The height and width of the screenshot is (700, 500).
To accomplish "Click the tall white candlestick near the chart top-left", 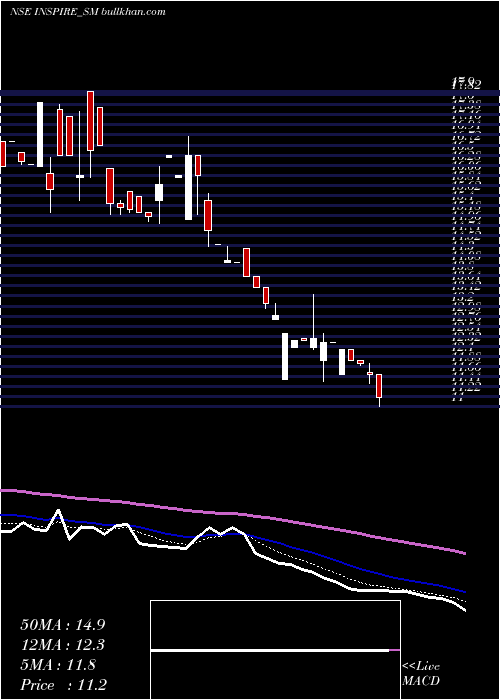I will 40,134.
